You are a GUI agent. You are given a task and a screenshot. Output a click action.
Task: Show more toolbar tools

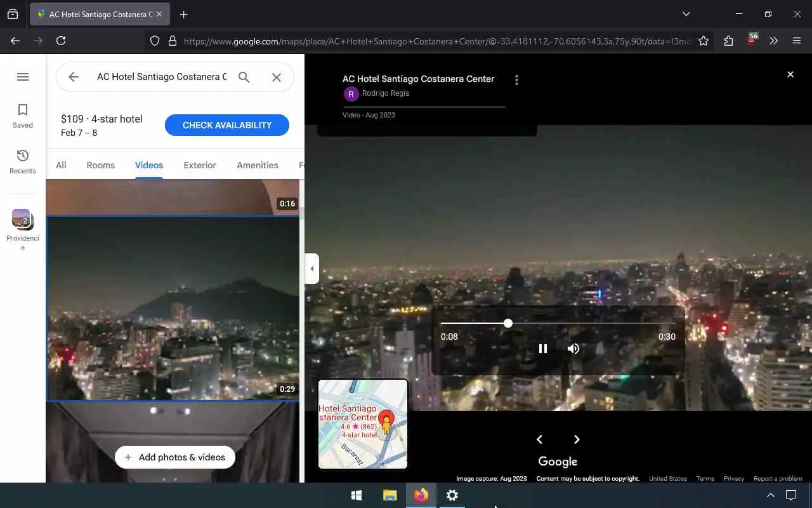pos(773,41)
